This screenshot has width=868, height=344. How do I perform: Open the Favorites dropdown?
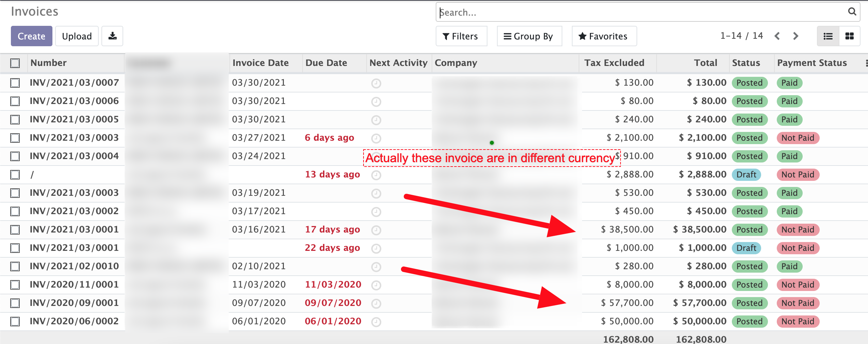click(604, 36)
